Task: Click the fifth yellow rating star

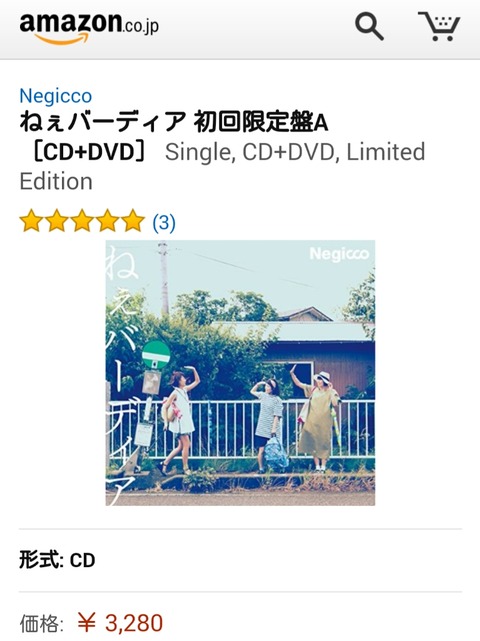Action: (x=133, y=221)
